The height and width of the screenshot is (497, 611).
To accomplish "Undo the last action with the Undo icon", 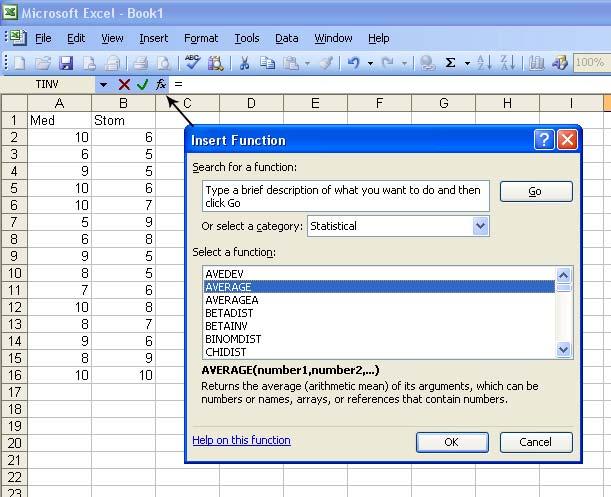I will (354, 63).
